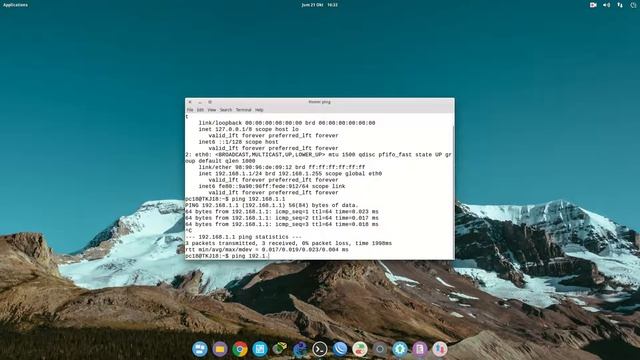Screen dimensions: 640x360
Task: Click the 'eth0: <BROADCAST,MULTICAST' line
Action: coord(319,155)
